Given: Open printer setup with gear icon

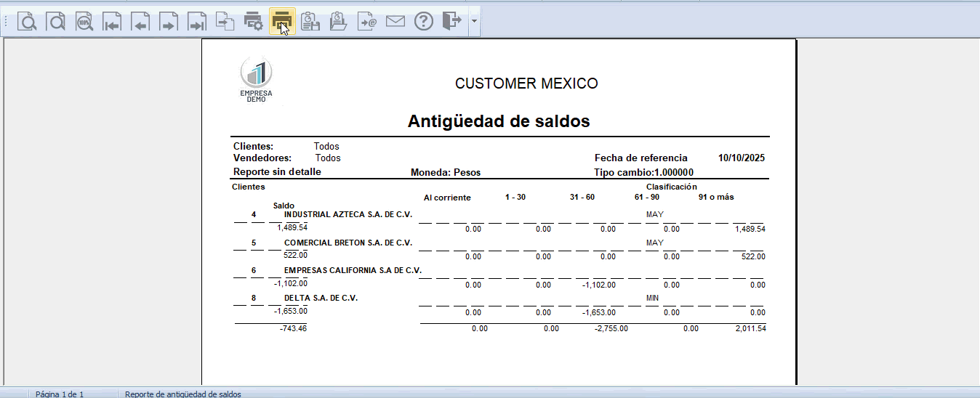Looking at the screenshot, I should pos(254,22).
